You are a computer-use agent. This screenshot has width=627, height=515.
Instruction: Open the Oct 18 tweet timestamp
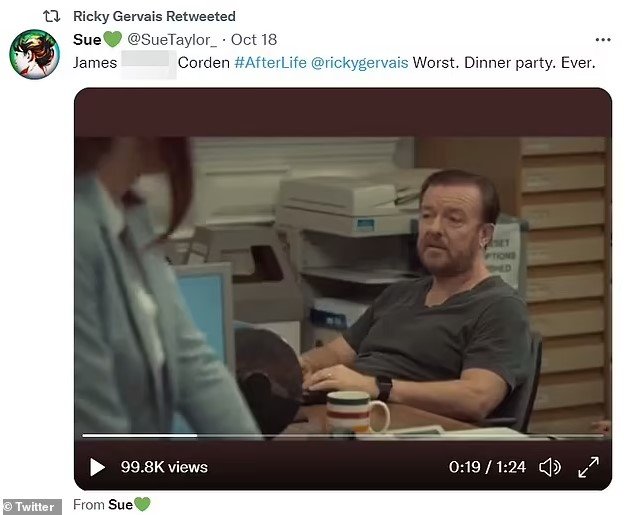(254, 40)
